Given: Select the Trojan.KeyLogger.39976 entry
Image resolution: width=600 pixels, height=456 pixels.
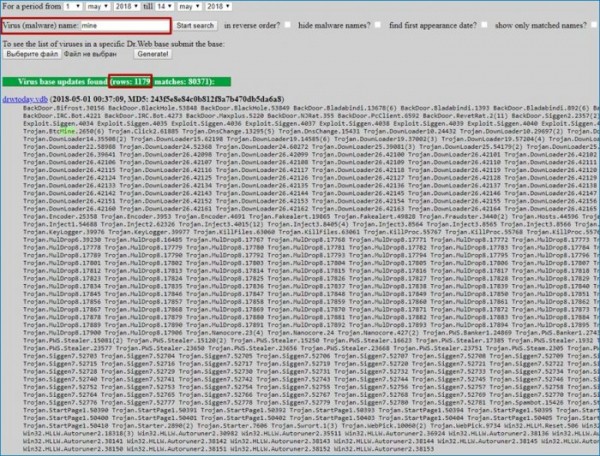Looking at the screenshot, I should (x=64, y=232).
